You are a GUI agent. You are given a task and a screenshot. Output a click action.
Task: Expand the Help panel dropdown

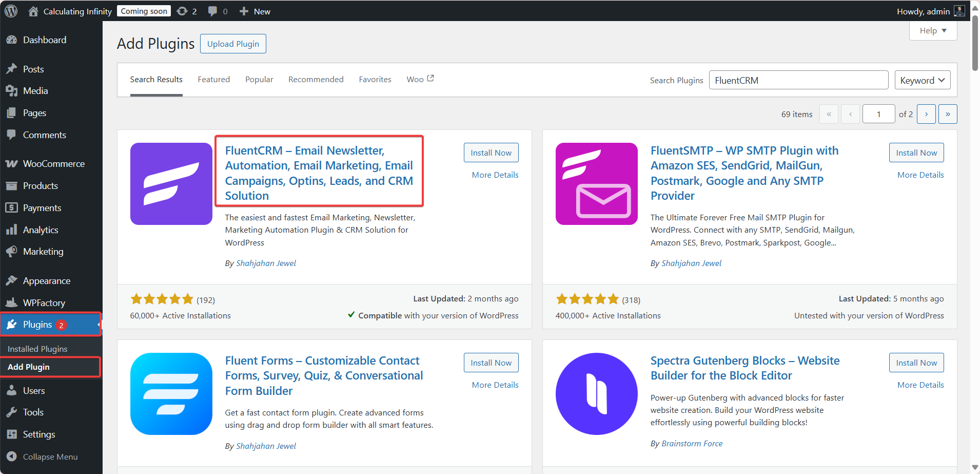tap(932, 30)
